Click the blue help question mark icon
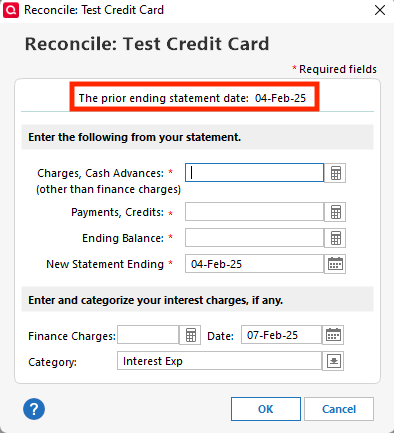394x433 pixels. tap(34, 409)
